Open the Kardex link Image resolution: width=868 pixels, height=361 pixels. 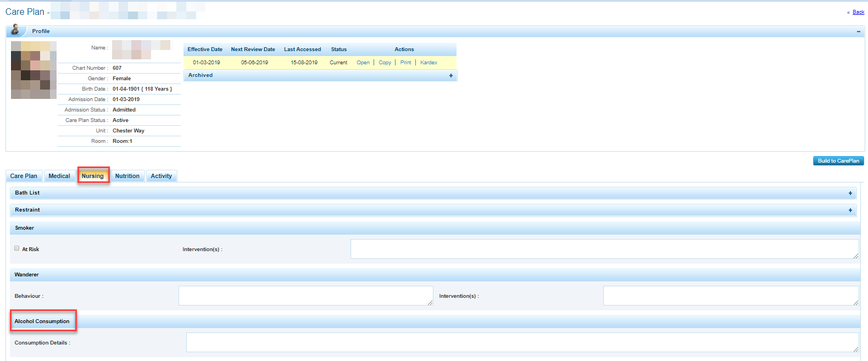429,63
